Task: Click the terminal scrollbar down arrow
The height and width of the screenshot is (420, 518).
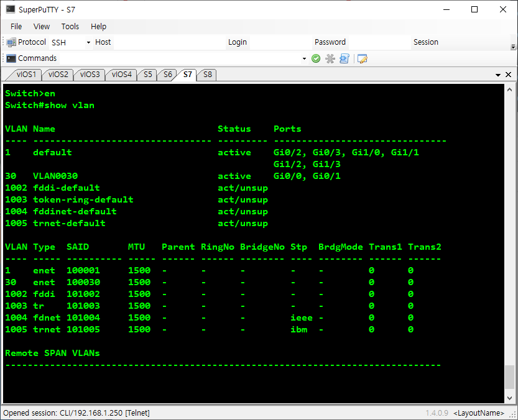Action: (x=509, y=398)
